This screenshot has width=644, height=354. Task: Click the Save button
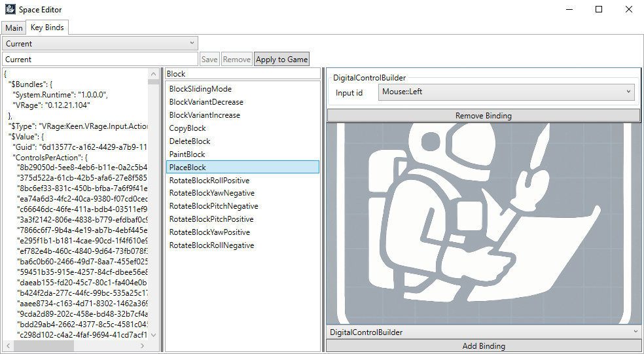(x=209, y=59)
